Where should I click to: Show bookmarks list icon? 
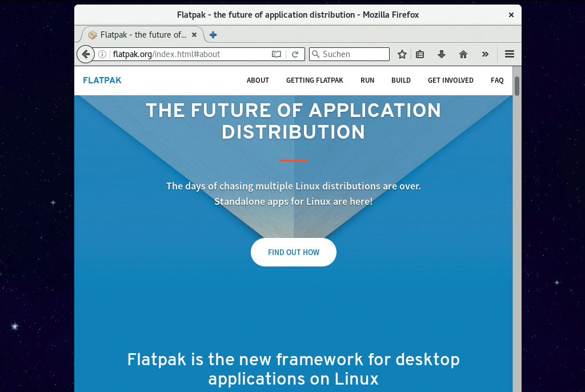coord(420,54)
